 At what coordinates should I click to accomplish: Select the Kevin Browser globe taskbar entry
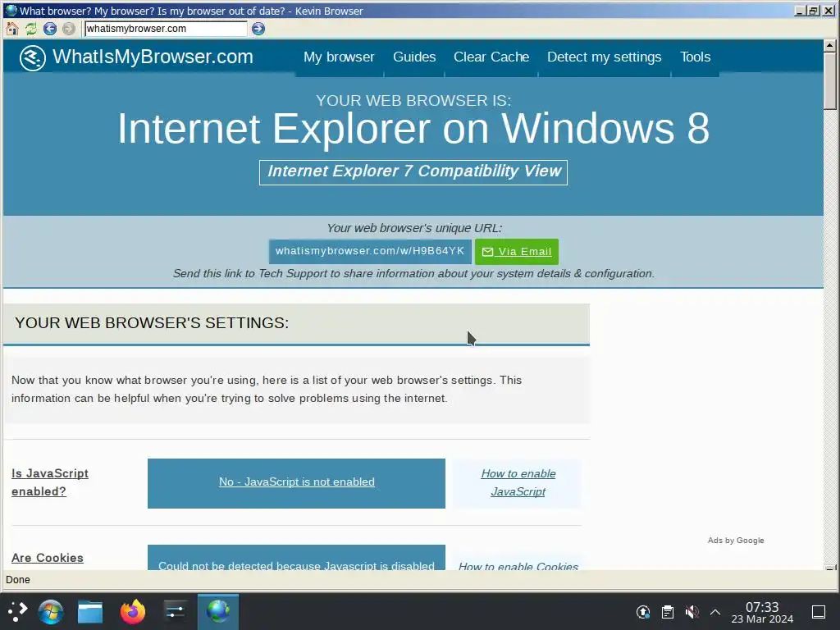click(x=218, y=611)
